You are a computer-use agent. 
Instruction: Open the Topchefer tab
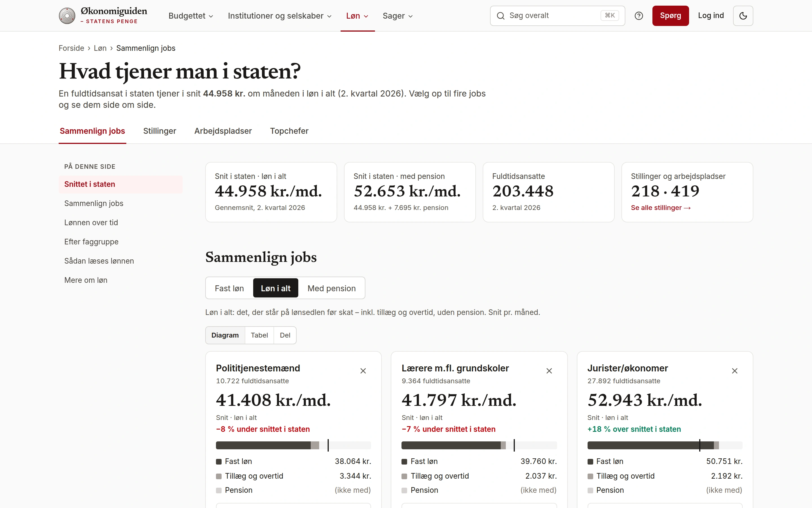289,131
